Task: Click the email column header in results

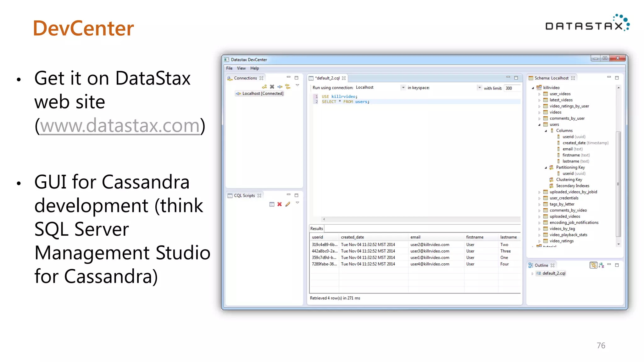Action: click(436, 237)
